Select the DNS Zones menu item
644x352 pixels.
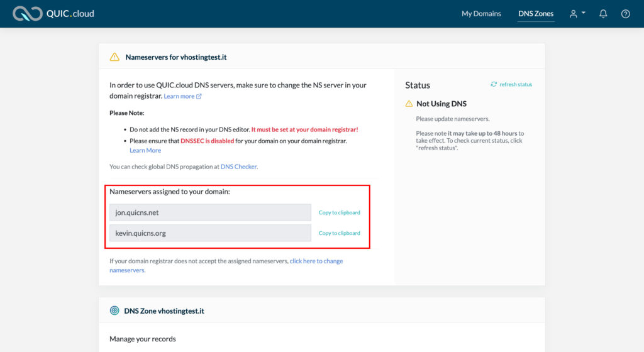(x=536, y=14)
